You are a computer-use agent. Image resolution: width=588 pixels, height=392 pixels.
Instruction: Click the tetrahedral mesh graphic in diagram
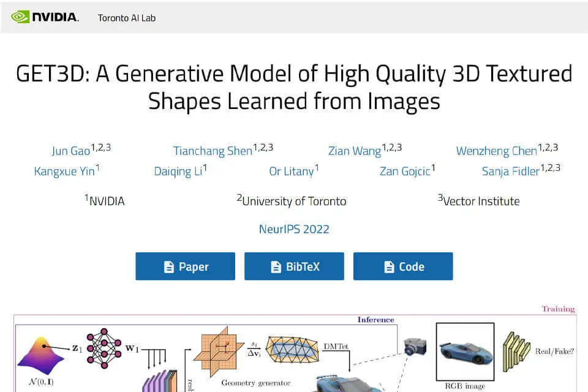tap(292, 349)
